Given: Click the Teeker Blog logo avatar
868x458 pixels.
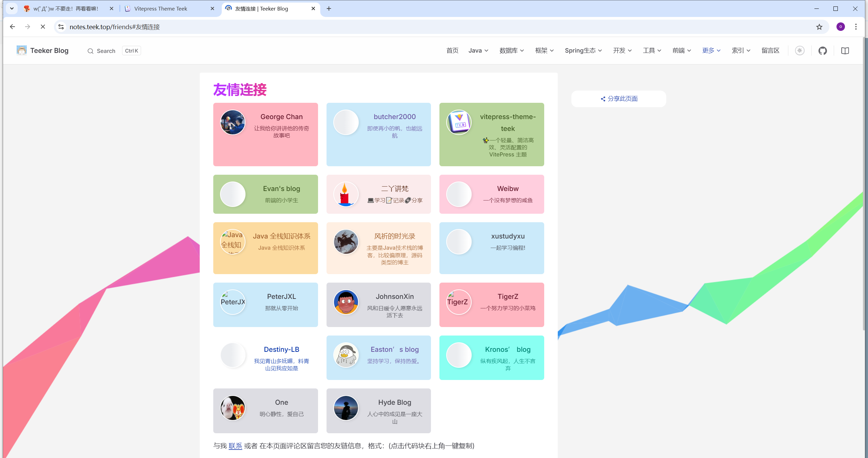Looking at the screenshot, I should coord(22,51).
